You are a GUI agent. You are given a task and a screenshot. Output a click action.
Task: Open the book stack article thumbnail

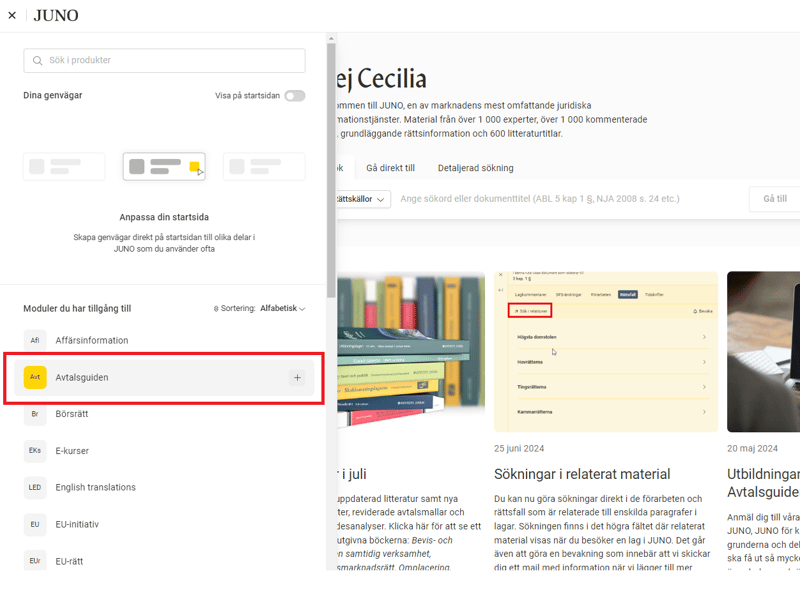click(408, 351)
